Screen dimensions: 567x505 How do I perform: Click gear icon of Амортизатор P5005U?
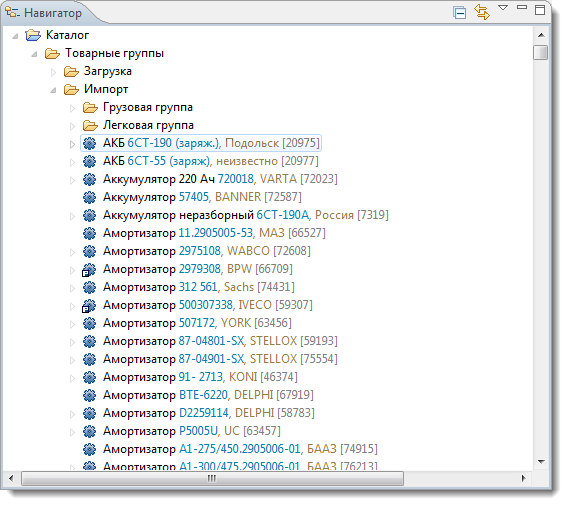coord(89,431)
